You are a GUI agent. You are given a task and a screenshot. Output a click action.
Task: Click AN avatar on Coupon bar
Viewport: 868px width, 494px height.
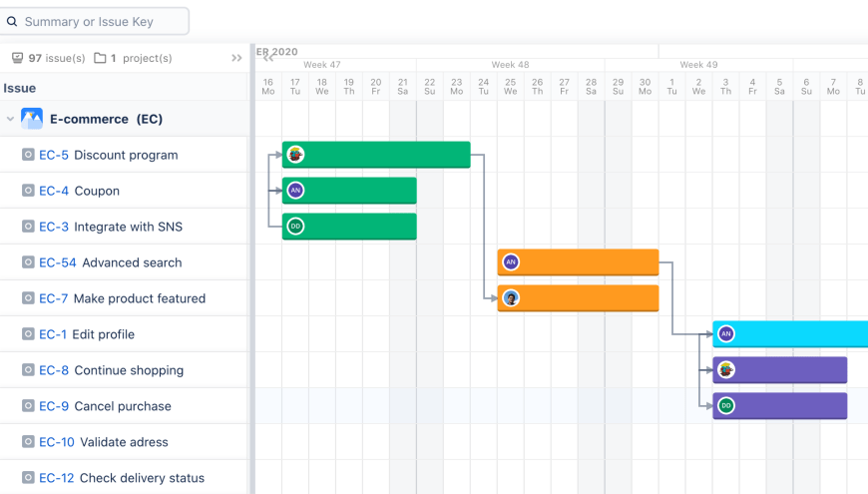[295, 191]
